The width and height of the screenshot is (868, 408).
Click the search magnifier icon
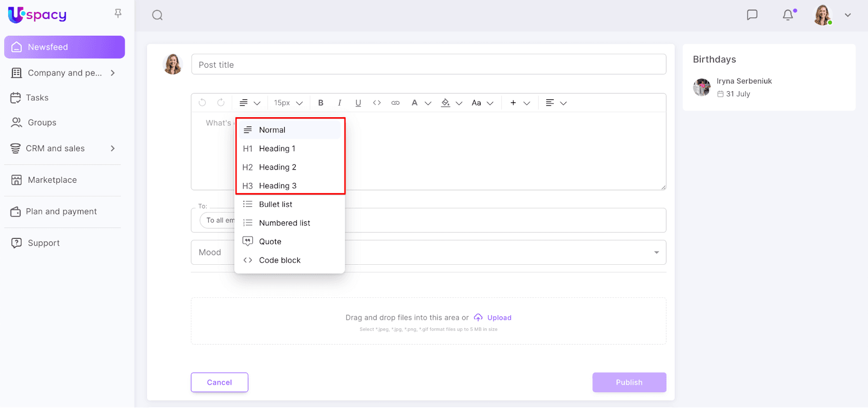[x=157, y=15]
